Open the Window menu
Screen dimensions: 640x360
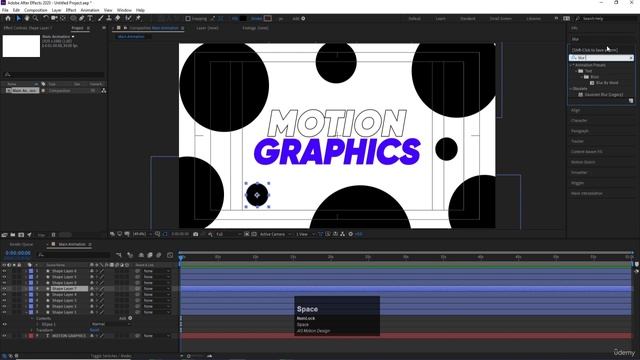click(x=124, y=10)
